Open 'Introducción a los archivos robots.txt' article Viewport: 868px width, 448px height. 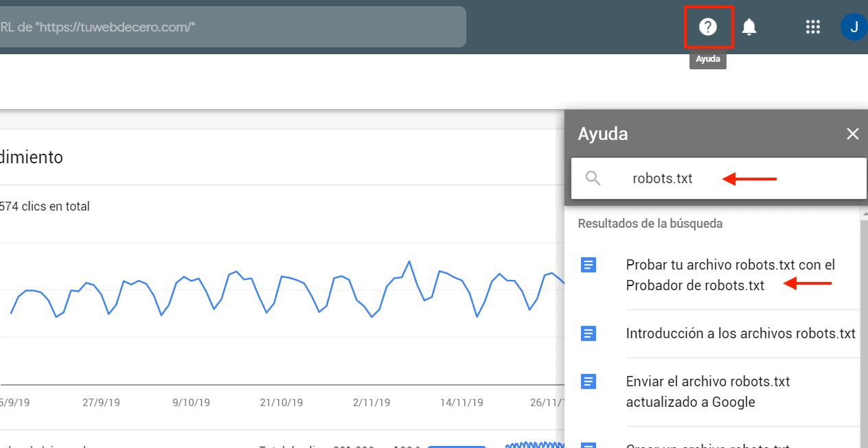click(740, 333)
